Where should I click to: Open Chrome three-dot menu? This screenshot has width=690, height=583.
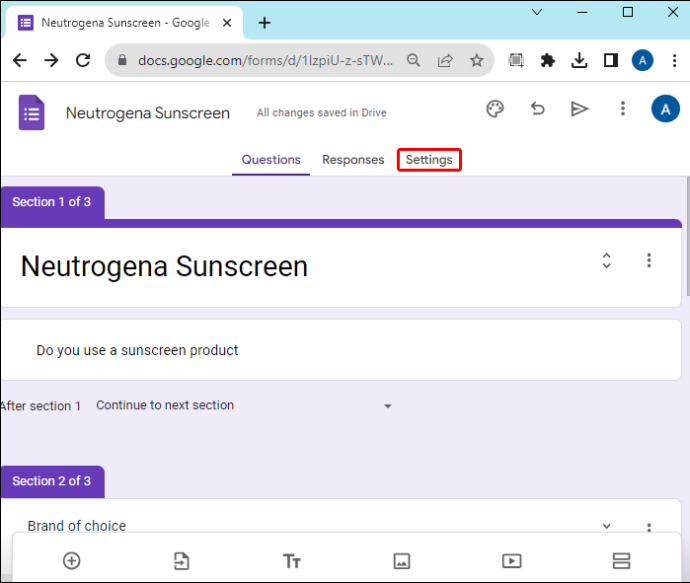674,60
